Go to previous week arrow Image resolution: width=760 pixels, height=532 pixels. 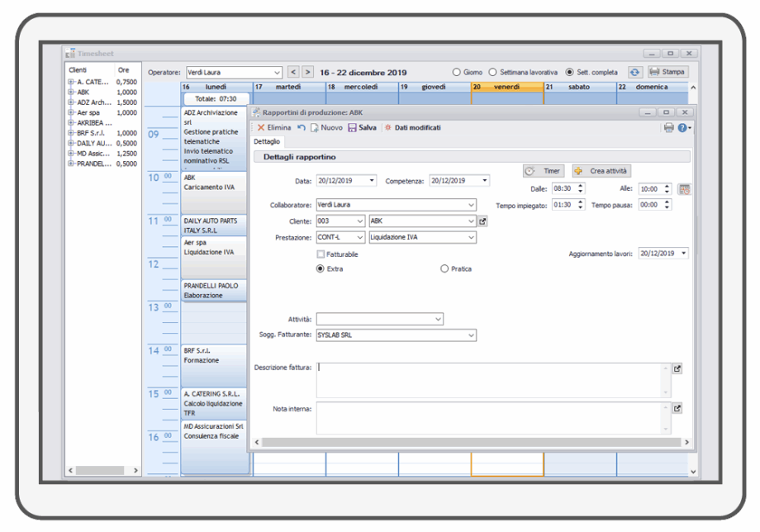tap(293, 72)
